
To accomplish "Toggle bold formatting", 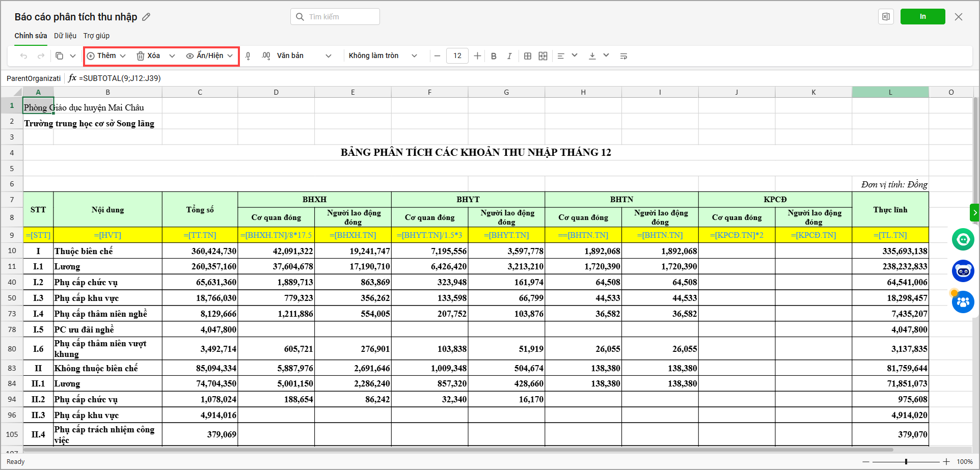I will (x=494, y=56).
